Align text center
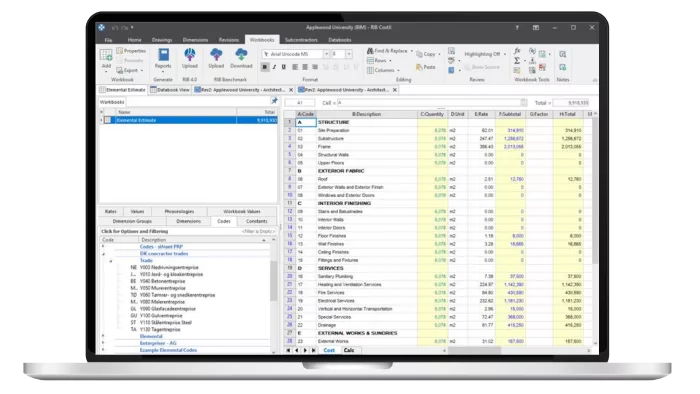 click(305, 67)
